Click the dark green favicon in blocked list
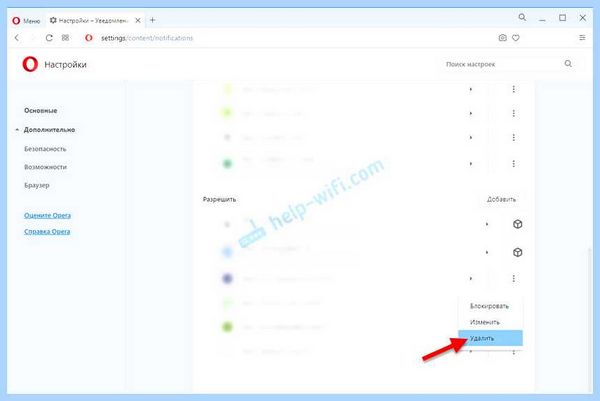This screenshot has height=401, width=600. (x=227, y=164)
